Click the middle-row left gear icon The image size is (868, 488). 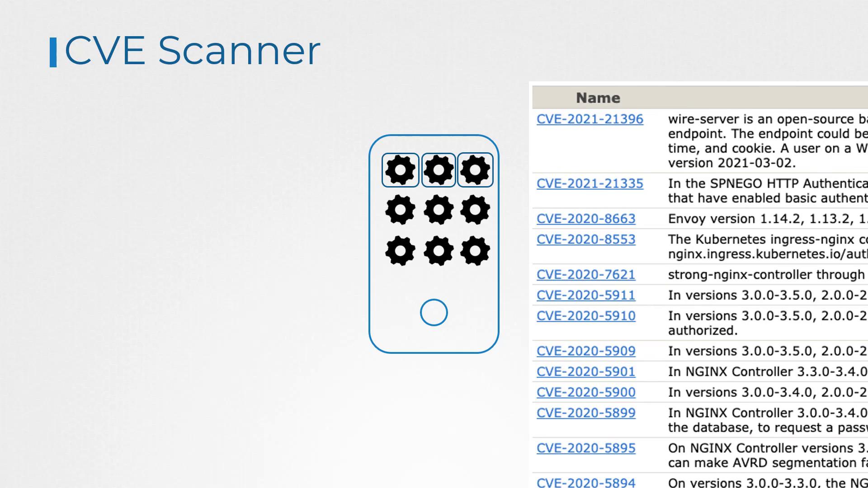pos(400,210)
